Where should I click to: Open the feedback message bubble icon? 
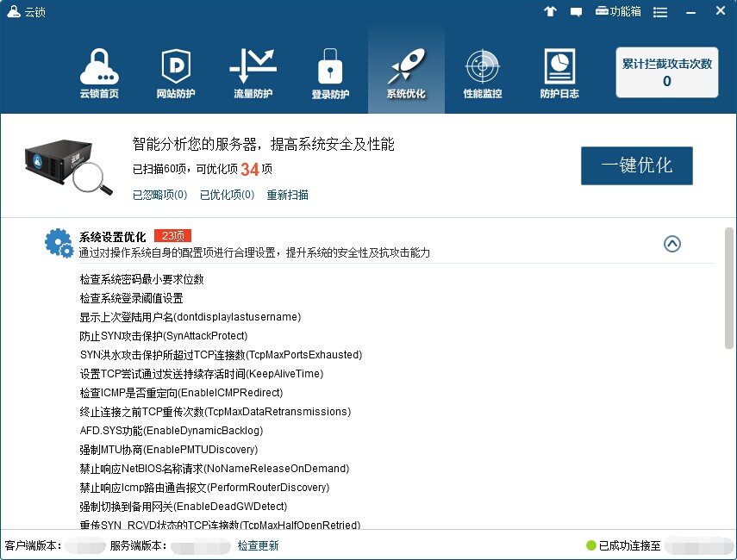(576, 12)
